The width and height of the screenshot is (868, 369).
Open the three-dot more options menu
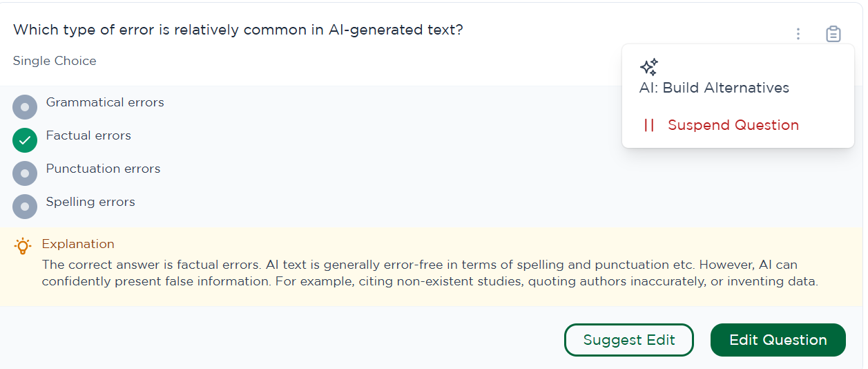point(798,33)
